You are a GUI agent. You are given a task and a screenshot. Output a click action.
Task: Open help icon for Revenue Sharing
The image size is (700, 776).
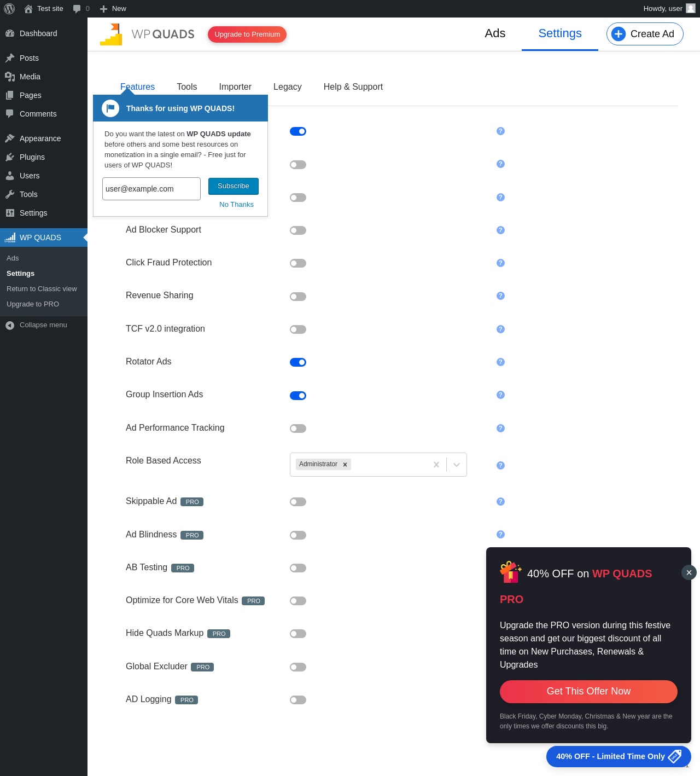click(x=500, y=296)
